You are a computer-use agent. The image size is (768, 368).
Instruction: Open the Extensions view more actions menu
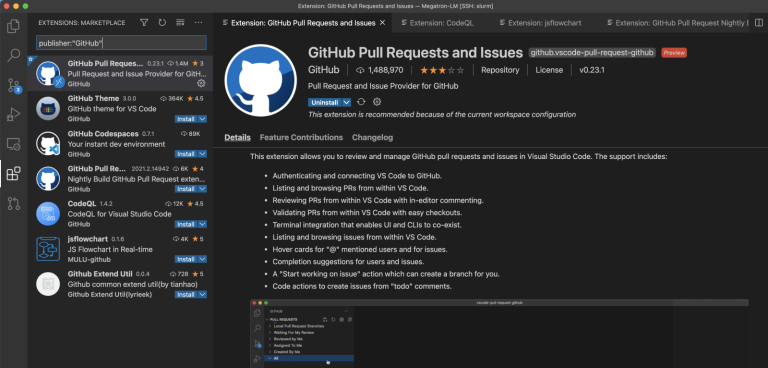[198, 23]
